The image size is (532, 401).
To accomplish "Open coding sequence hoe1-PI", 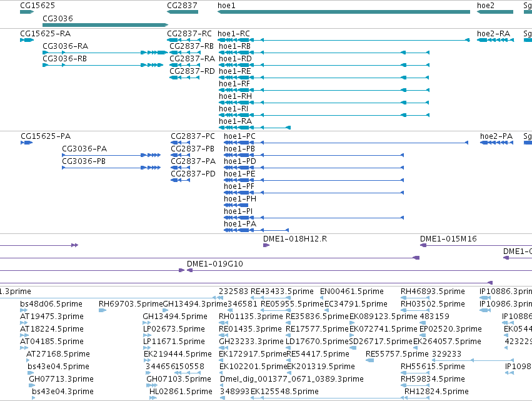I will click(238, 212).
